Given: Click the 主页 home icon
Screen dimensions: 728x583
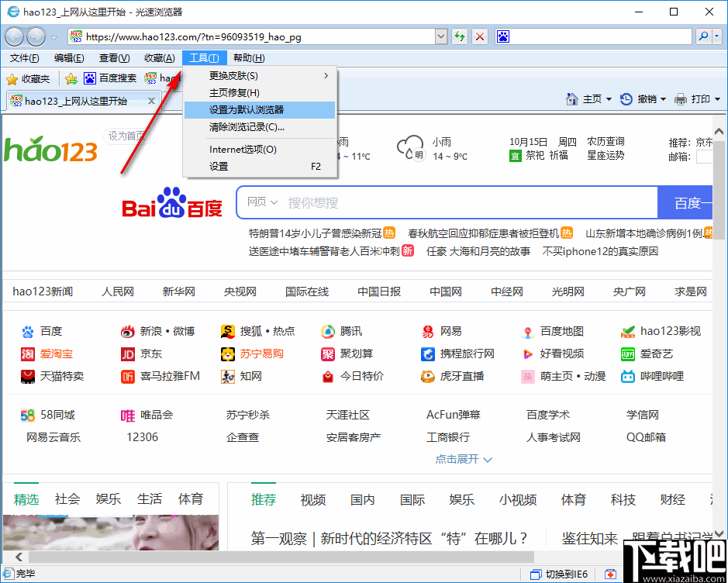Looking at the screenshot, I should [572, 99].
